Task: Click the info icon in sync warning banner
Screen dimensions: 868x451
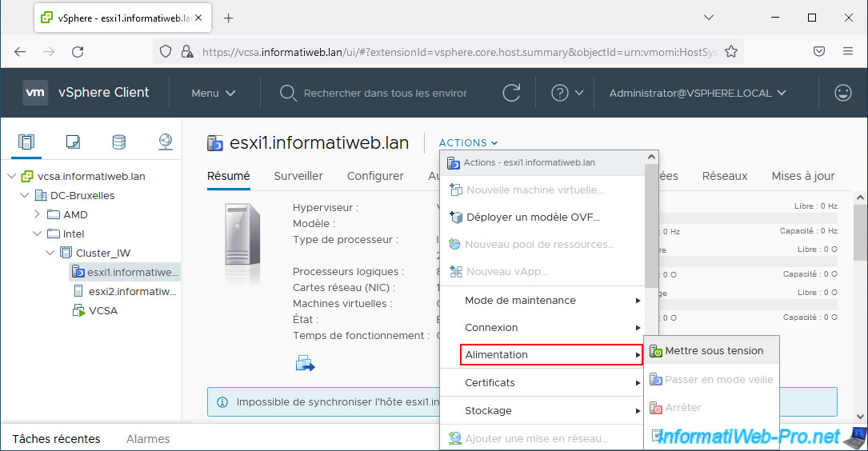Action: (222, 401)
